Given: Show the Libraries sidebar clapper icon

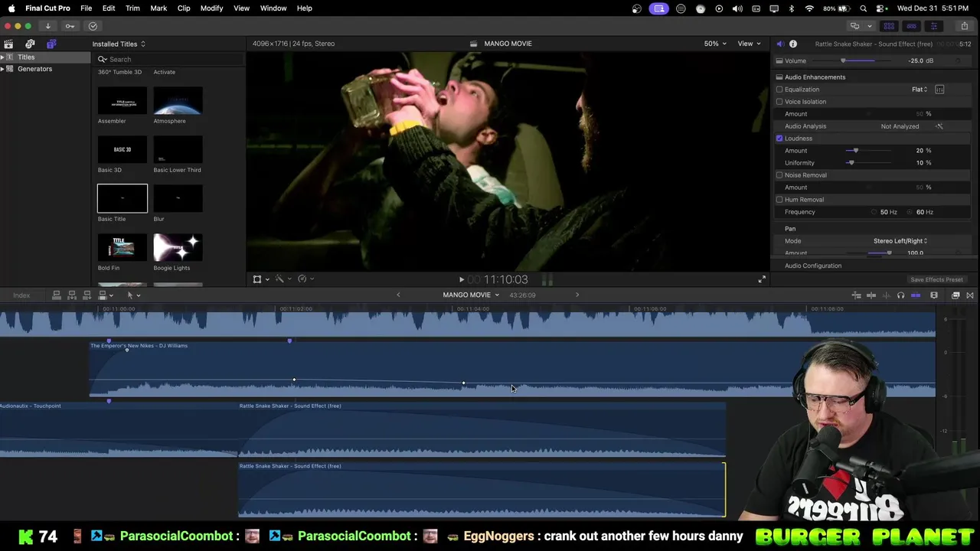Looking at the screenshot, I should tap(8, 44).
